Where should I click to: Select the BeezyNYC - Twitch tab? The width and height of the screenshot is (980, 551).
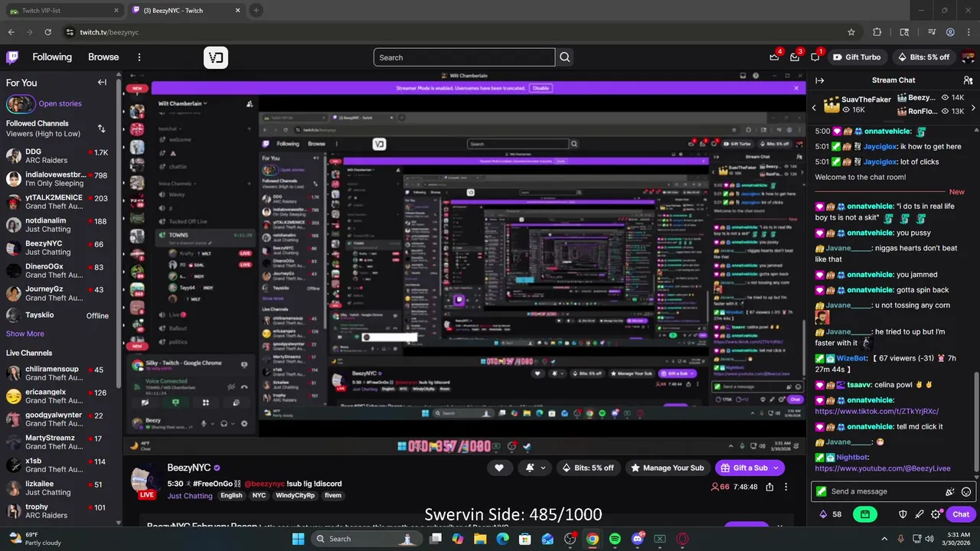[186, 11]
